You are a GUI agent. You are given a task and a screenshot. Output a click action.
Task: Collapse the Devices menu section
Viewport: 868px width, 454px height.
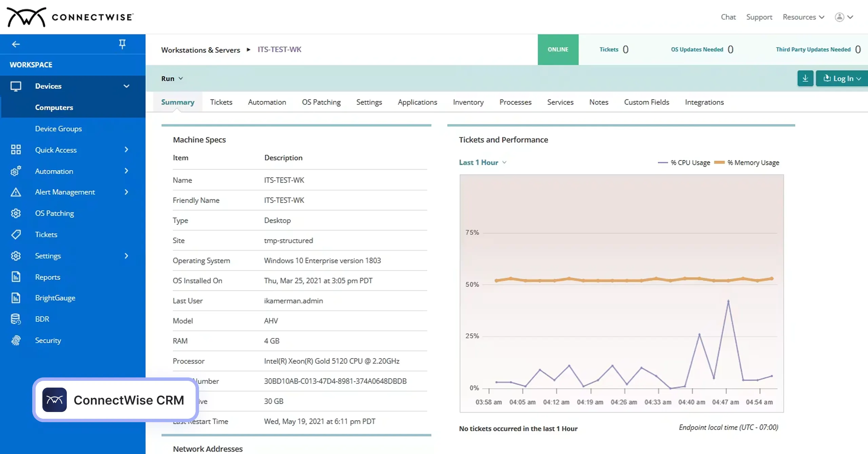pyautogui.click(x=126, y=86)
